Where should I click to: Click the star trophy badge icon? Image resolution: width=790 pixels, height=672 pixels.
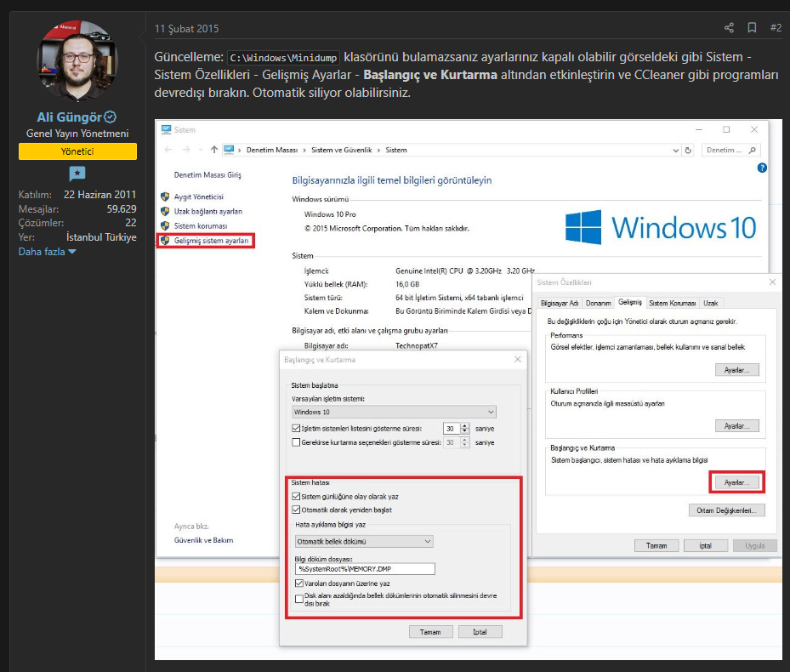77,174
